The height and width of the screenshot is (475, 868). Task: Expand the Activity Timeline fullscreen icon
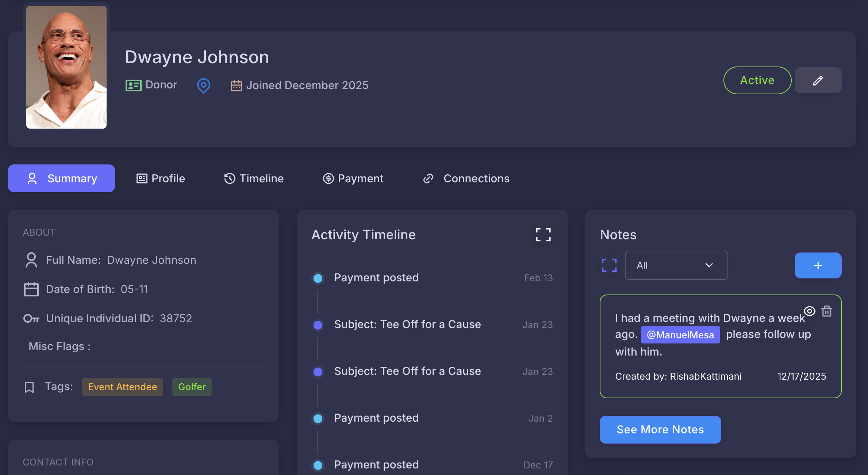[543, 235]
